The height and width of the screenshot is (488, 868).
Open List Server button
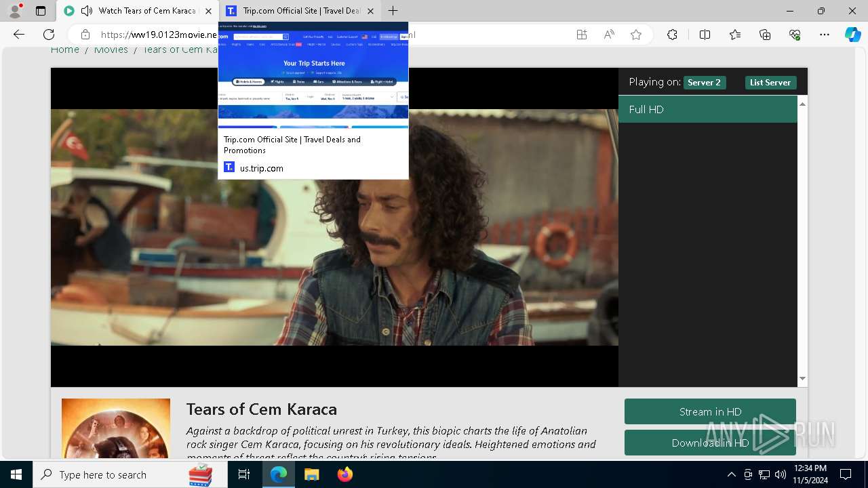click(x=770, y=83)
